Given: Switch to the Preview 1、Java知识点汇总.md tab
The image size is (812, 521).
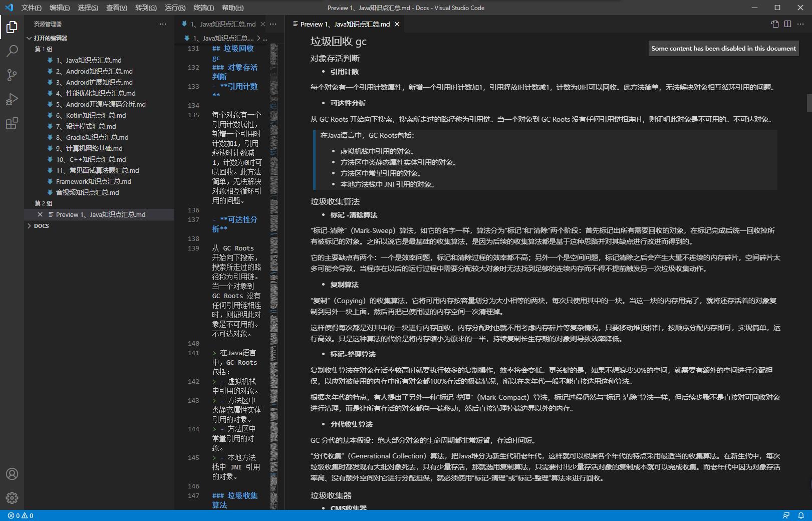Looking at the screenshot, I should (344, 24).
